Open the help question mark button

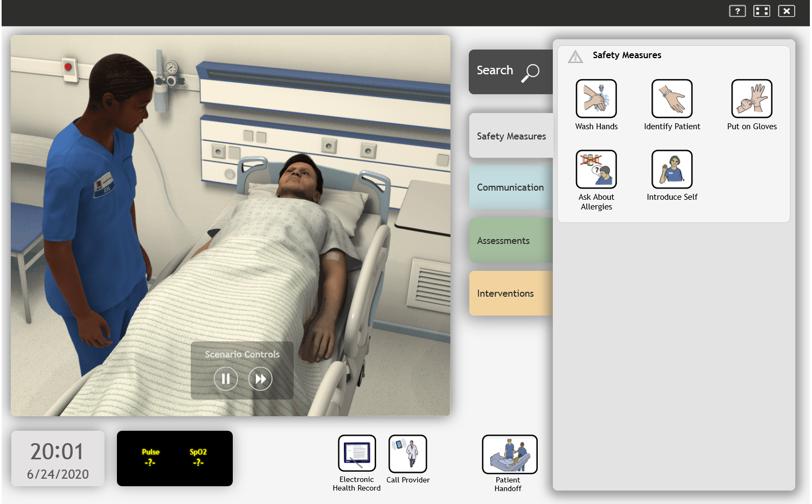pyautogui.click(x=737, y=11)
